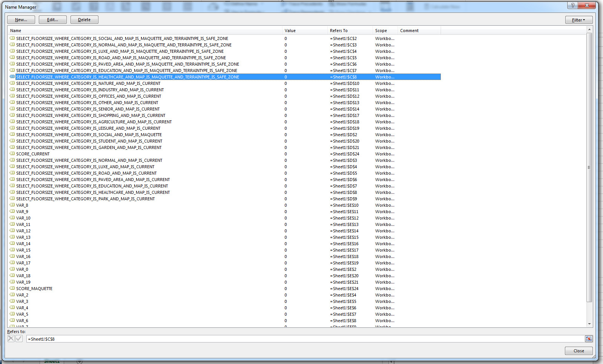Open the Filter dropdown
Viewport: 603px width, 364px height.
coord(578,20)
